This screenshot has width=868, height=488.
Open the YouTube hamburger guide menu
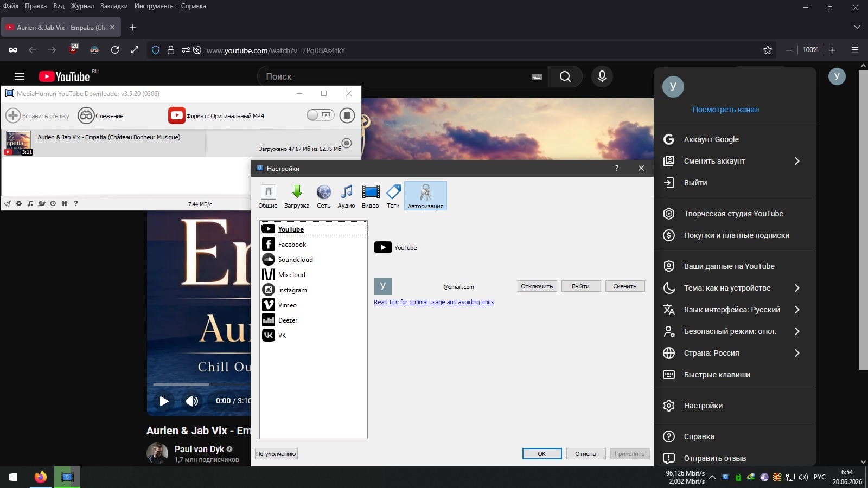click(20, 76)
